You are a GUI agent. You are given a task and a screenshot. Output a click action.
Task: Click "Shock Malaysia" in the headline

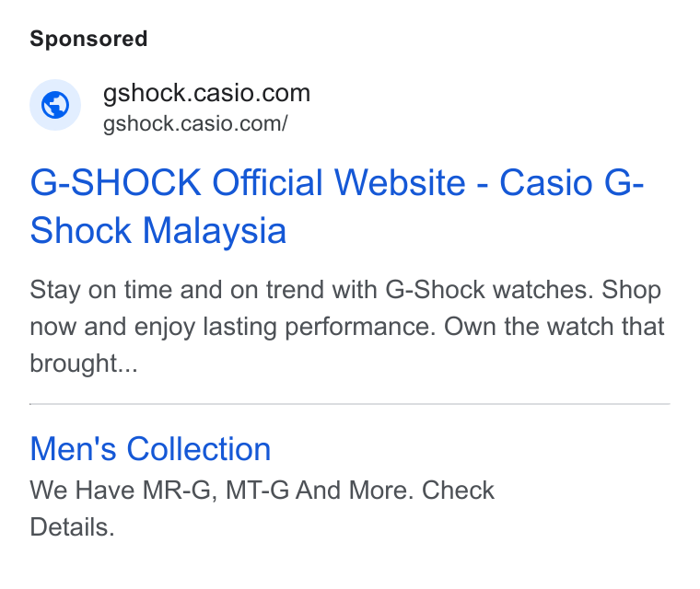click(158, 231)
